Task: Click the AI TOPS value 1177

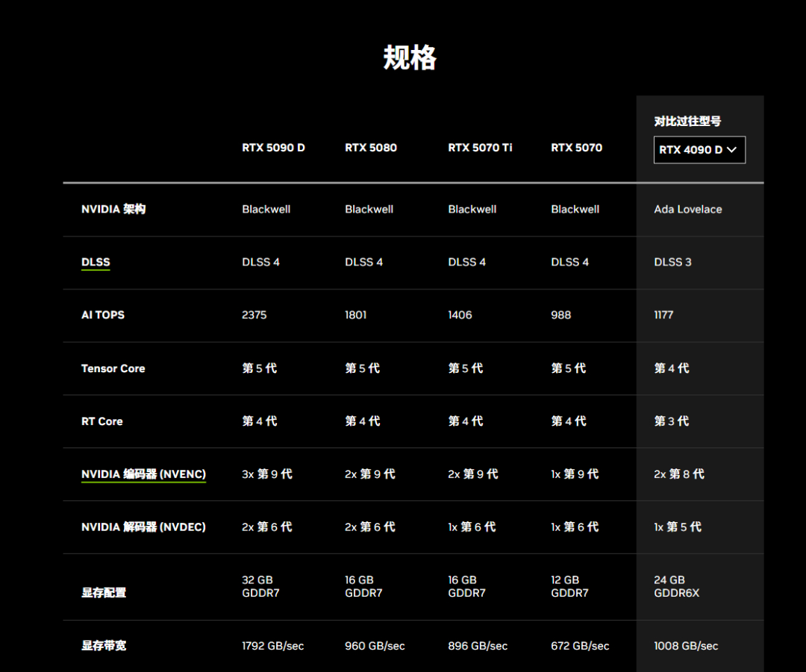Action: [x=663, y=315]
